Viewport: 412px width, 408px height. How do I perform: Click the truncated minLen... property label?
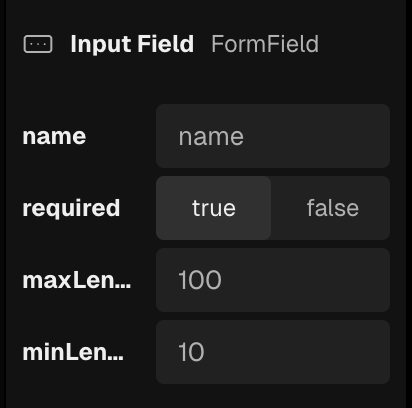[73, 352]
